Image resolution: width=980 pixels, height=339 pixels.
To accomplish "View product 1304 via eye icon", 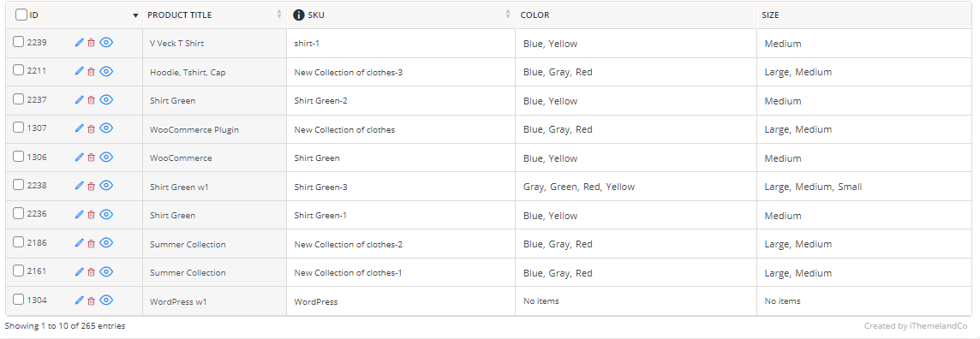I will [x=106, y=300].
